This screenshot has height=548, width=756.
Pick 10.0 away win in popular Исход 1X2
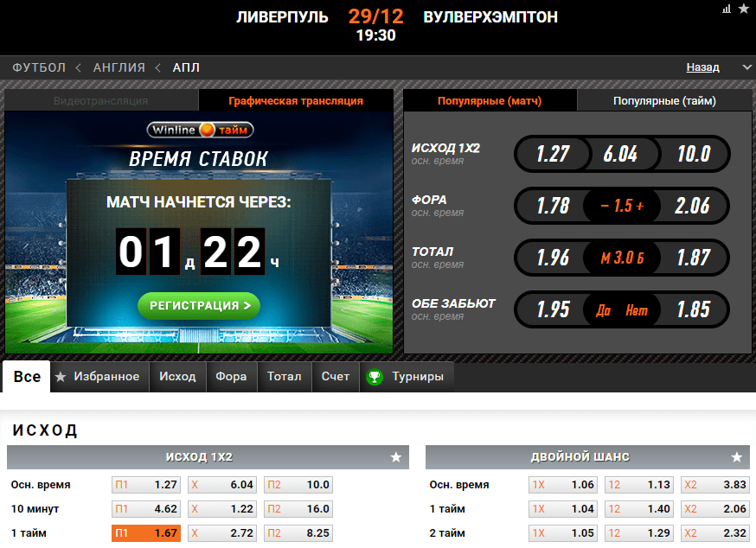tap(694, 154)
